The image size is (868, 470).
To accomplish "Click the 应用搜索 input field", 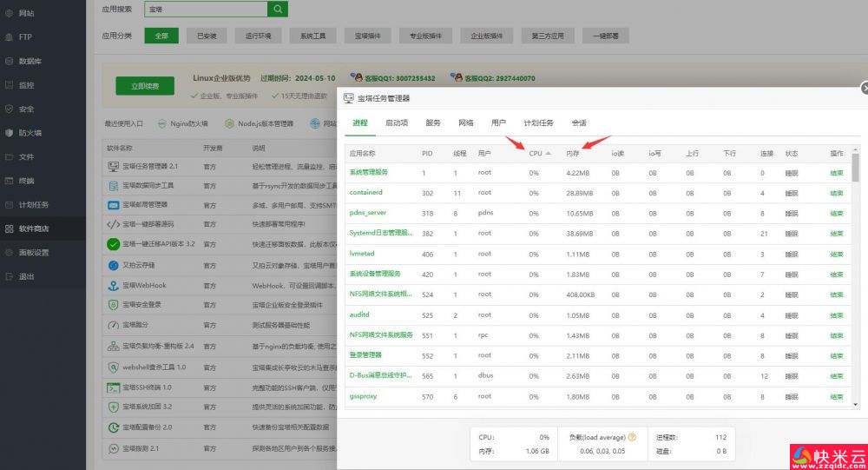I will (206, 9).
